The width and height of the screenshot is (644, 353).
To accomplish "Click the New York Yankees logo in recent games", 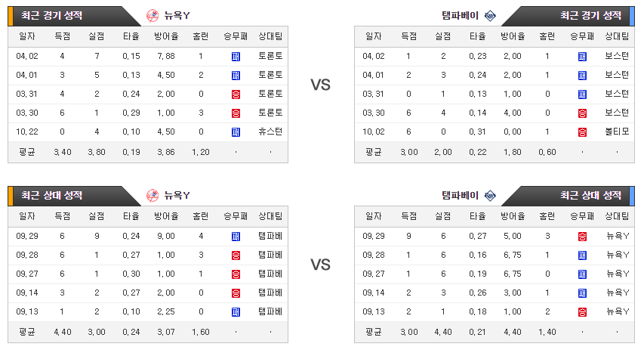I will coord(153,16).
